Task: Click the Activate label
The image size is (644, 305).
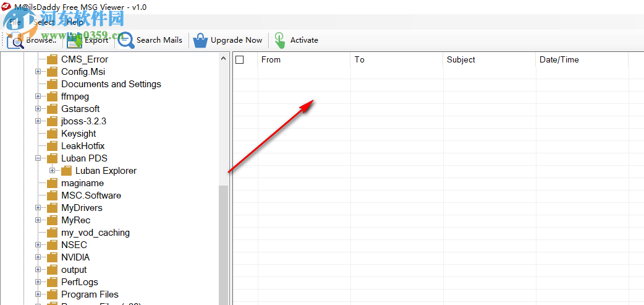Action: (304, 40)
